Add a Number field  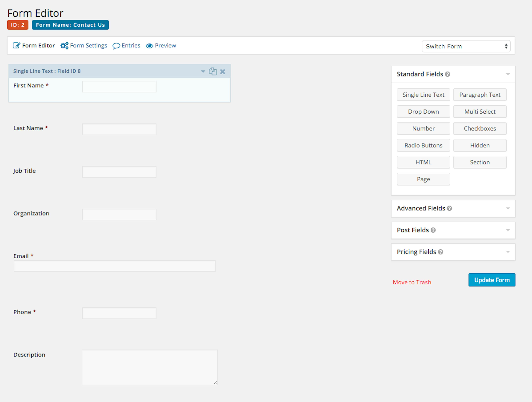tap(423, 128)
